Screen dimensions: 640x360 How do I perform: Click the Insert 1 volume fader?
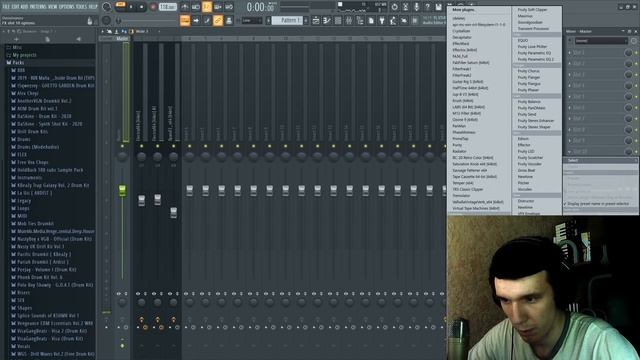tap(141, 200)
